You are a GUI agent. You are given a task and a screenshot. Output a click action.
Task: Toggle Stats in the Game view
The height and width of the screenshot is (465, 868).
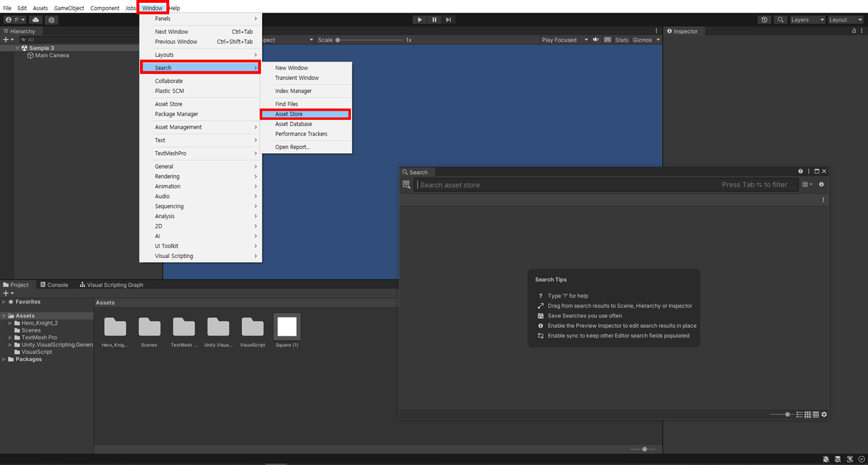click(621, 40)
